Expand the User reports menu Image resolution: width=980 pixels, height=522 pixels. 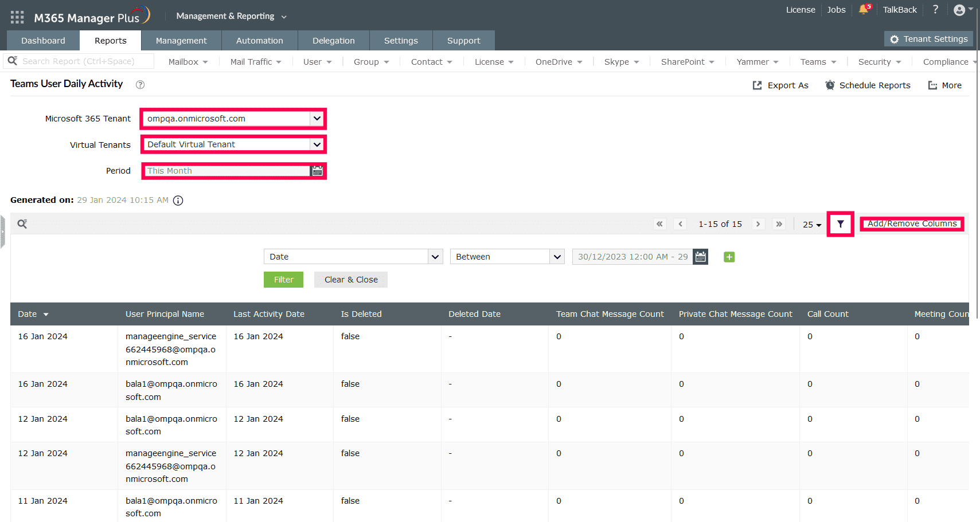(317, 62)
